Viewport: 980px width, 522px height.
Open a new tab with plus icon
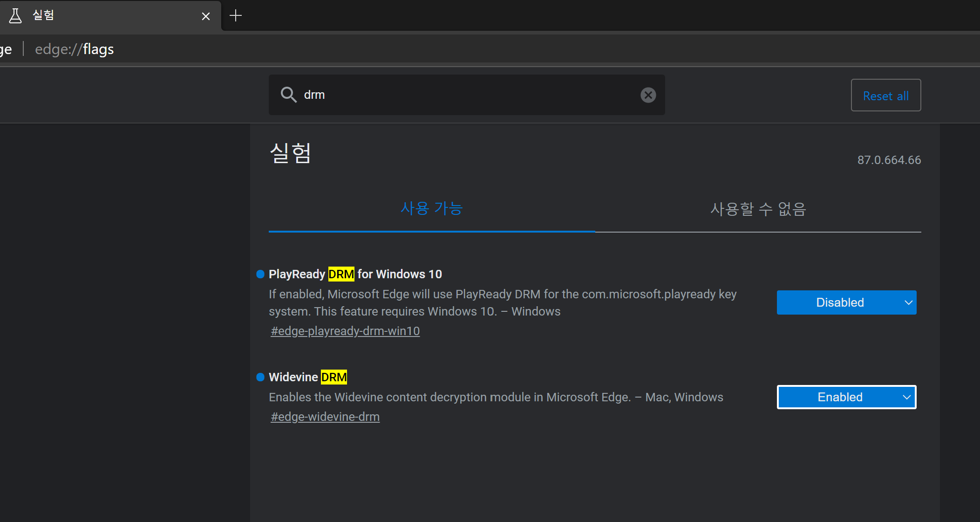coord(236,16)
